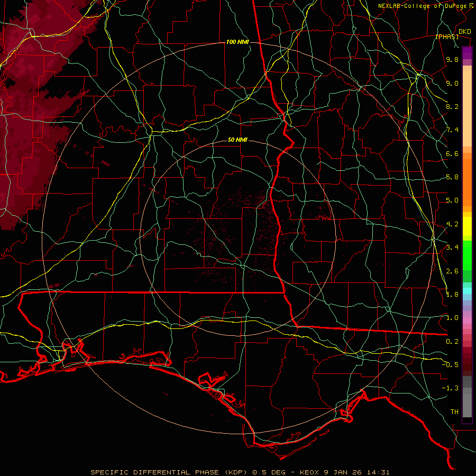Screen dimensions: 476x476
Task: Click the bottom product title caption
Action: pyautogui.click(x=240, y=472)
